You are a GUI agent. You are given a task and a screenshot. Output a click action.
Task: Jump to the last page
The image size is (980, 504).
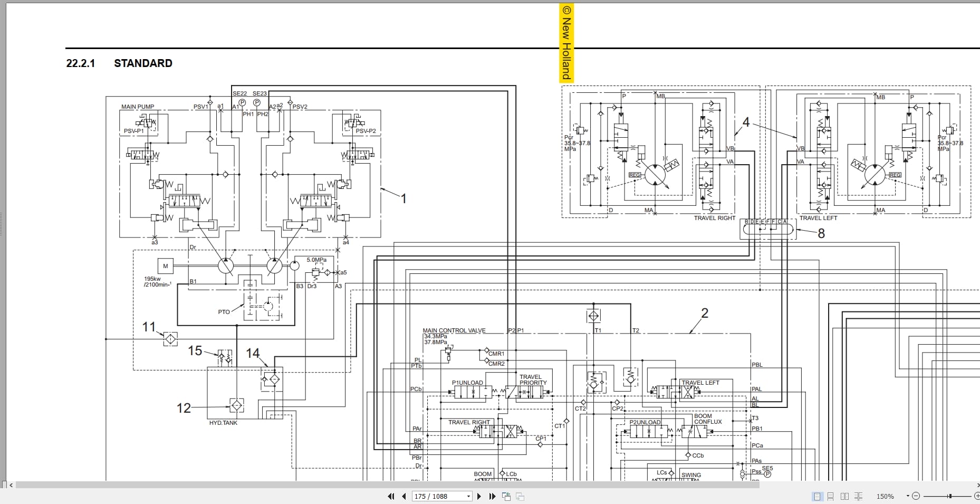click(492, 496)
